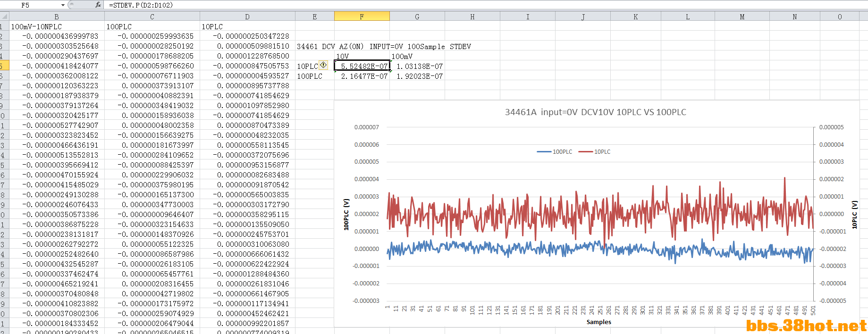Click cell D1 '10PLC'

click(x=247, y=26)
